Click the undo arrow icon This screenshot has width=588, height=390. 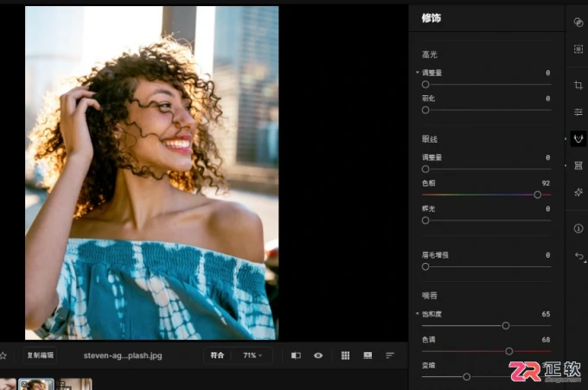(x=579, y=256)
